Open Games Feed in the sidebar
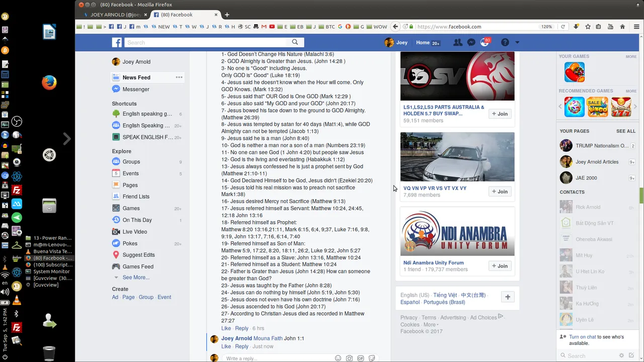This screenshot has width=644, height=362. point(138,266)
